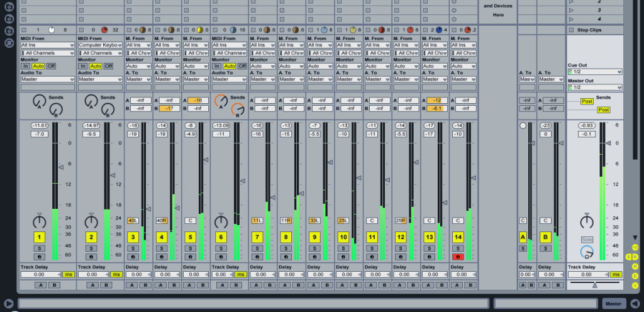Arm track 13 for recording

coord(429,257)
